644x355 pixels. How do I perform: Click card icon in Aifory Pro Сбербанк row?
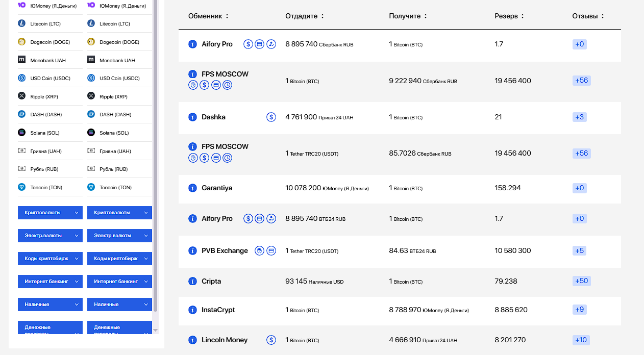[259, 44]
